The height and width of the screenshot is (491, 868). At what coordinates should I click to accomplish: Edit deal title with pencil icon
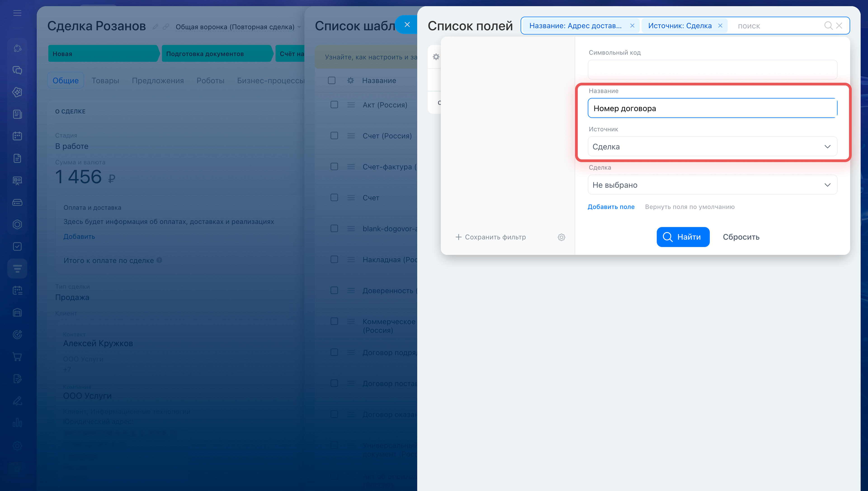pos(155,27)
